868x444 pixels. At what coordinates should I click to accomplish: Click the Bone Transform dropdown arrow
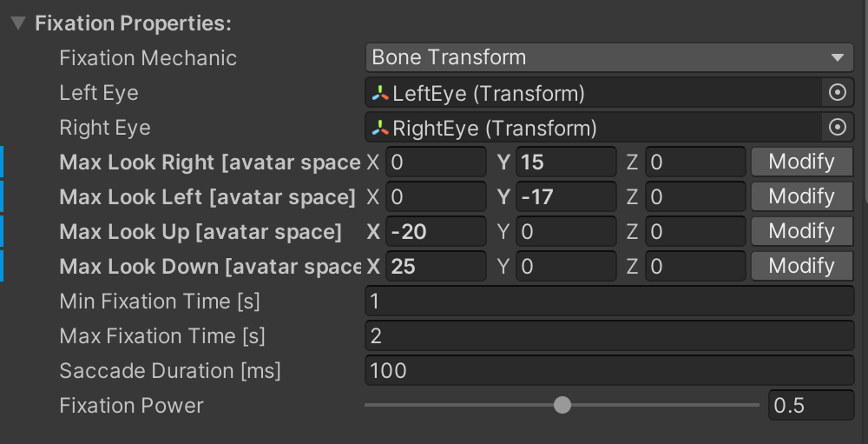click(837, 57)
